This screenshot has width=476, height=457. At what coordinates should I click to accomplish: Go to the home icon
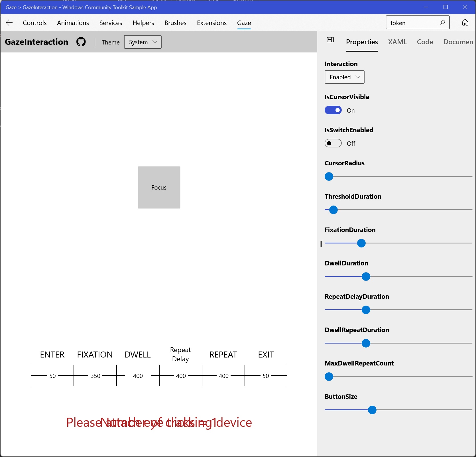(465, 23)
